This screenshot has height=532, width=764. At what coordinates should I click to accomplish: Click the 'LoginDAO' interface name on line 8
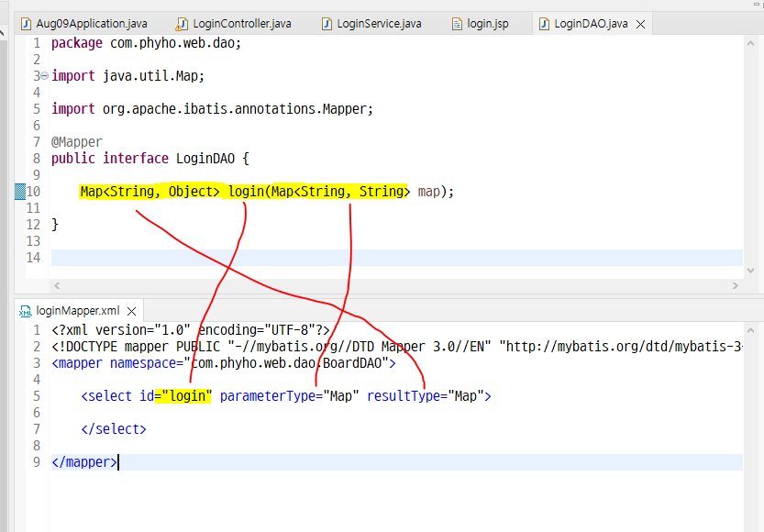click(205, 159)
